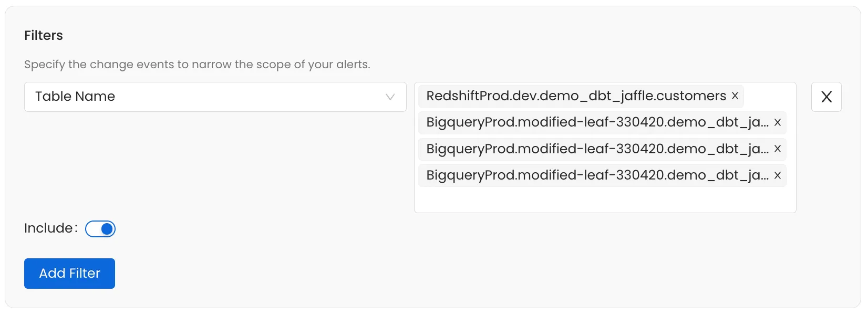Remove the second BigqueryProd table tag
The image size is (868, 315).
(778, 149)
